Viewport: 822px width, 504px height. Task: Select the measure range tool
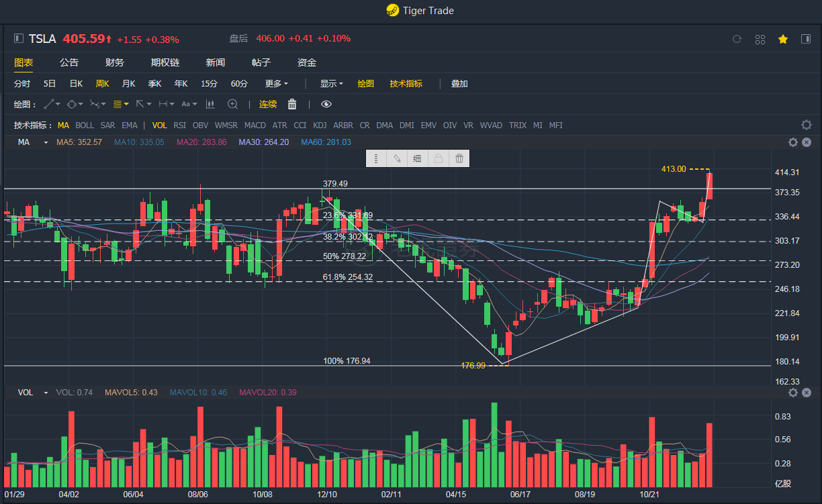click(x=163, y=104)
